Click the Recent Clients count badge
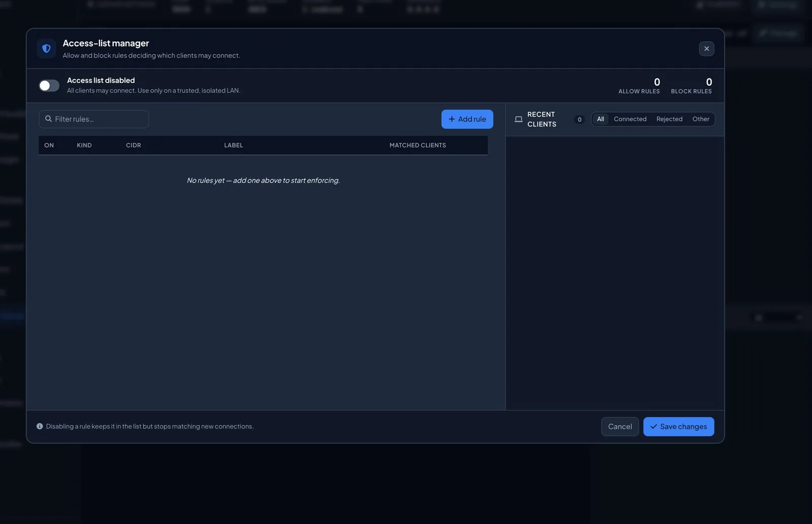The image size is (812, 524). point(580,119)
